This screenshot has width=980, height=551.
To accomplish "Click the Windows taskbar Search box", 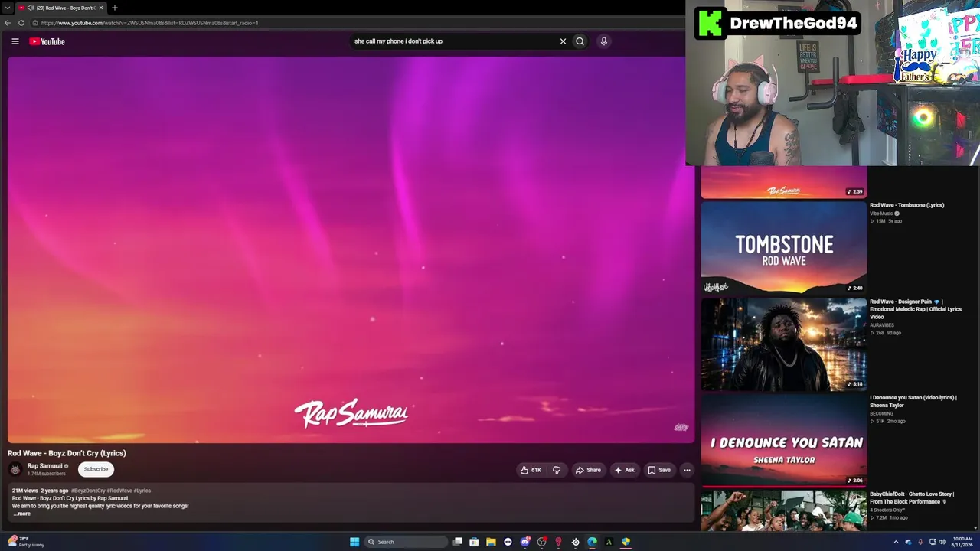I will point(404,542).
